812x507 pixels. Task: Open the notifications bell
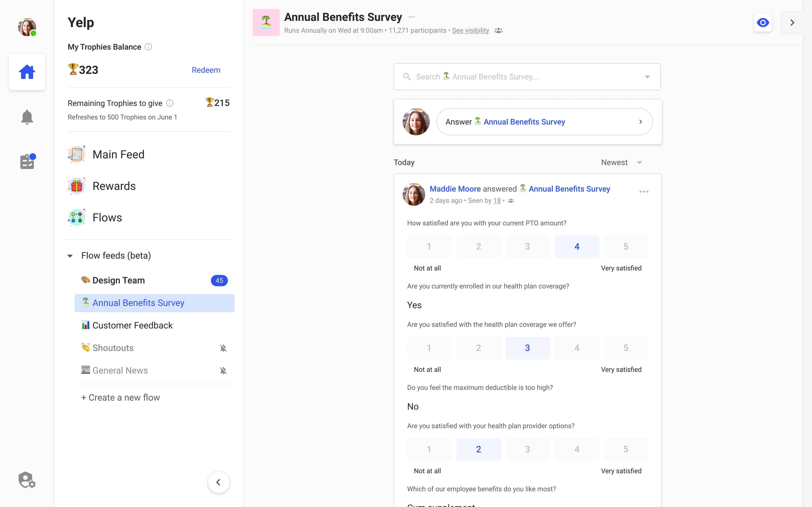tap(27, 117)
